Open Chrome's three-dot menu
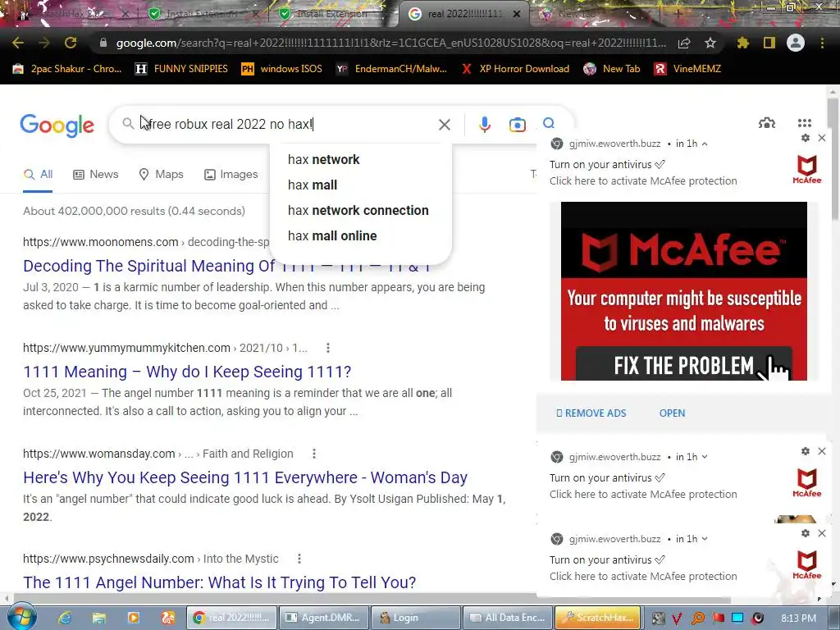 [822, 43]
